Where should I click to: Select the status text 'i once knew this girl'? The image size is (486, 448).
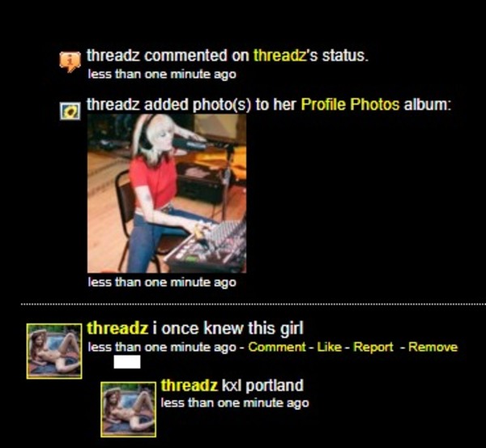(228, 328)
